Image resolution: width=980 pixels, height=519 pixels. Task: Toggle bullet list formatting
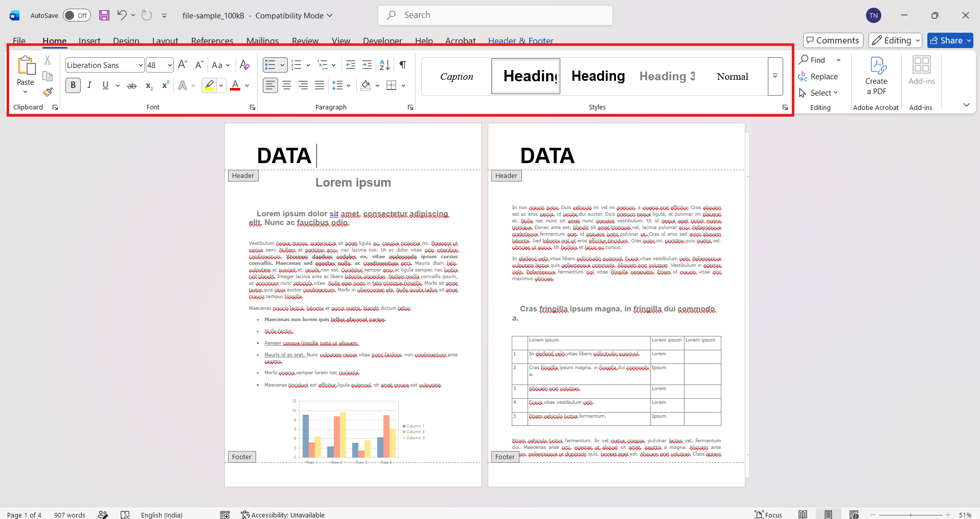270,65
